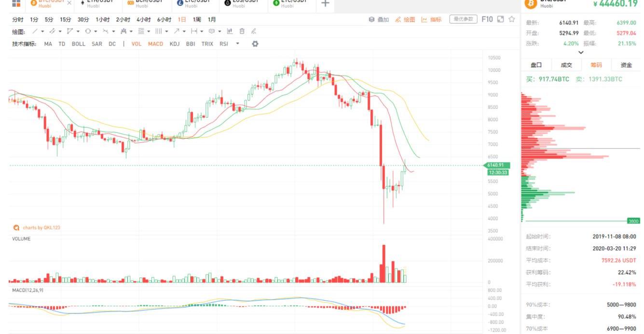Click the favorite star icon
This screenshot has width=644, height=334.
pyautogui.click(x=511, y=19)
